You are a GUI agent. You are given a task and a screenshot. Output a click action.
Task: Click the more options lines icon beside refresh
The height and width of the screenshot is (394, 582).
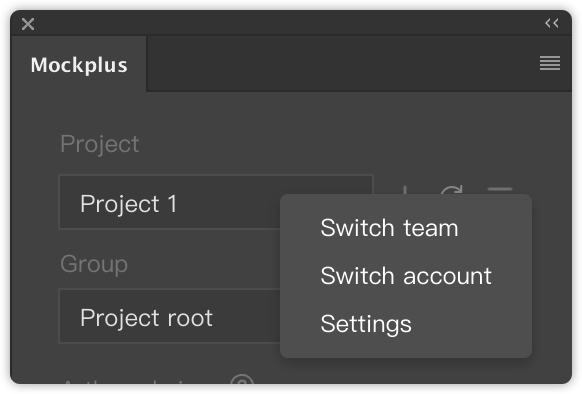(500, 190)
